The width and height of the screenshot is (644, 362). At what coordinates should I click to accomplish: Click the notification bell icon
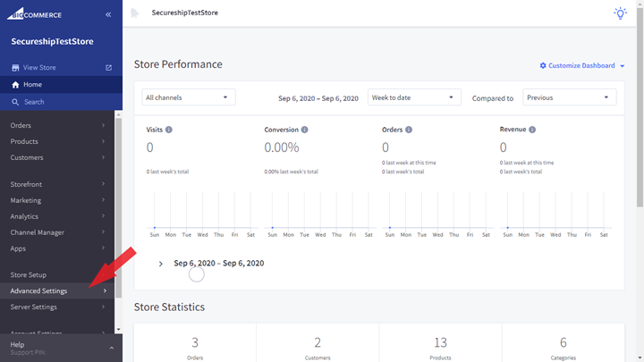coord(135,13)
